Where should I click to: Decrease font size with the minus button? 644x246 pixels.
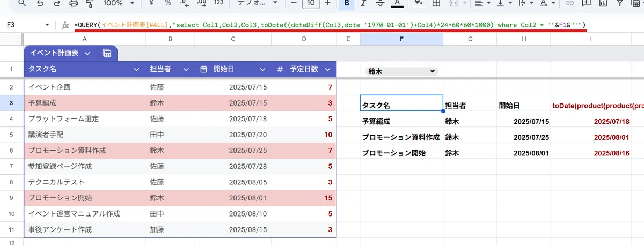(294, 3)
